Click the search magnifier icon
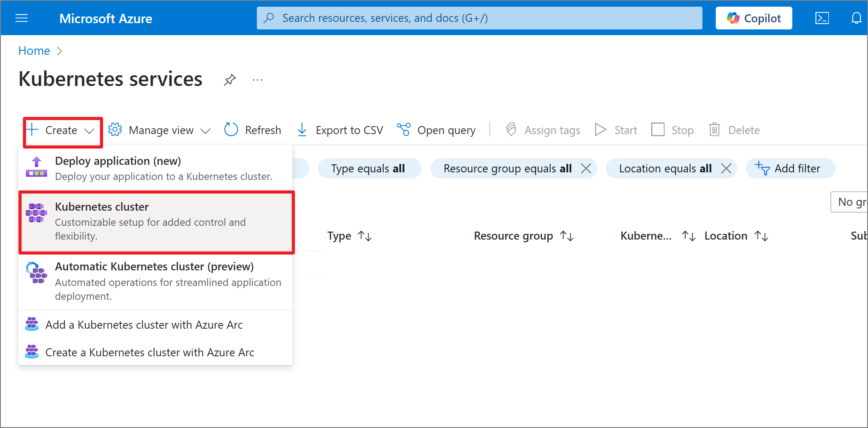Screen dimensions: 868x428 (x=269, y=18)
